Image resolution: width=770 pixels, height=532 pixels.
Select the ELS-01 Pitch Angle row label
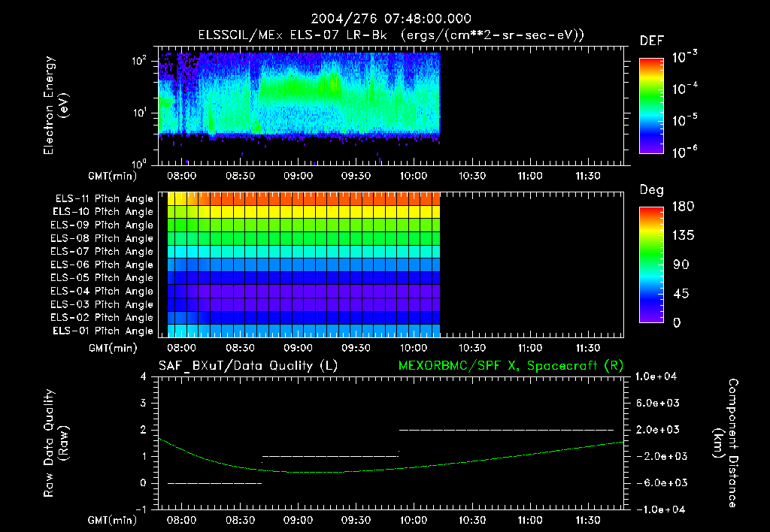coord(102,331)
